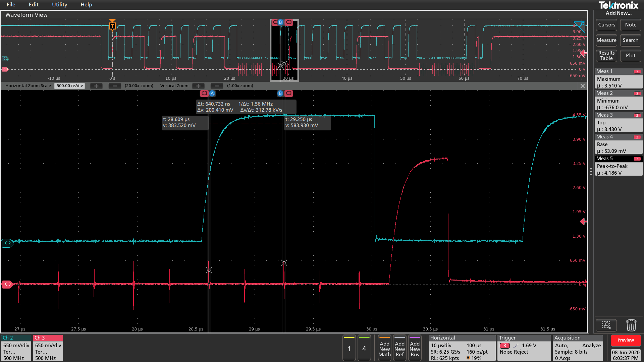
Task: Click the cursor B tag in overview
Action: pyautogui.click(x=280, y=22)
